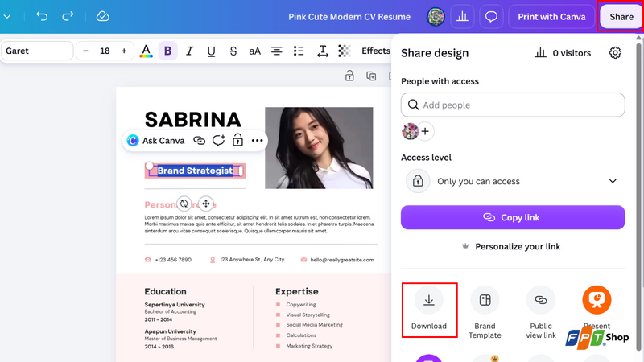Screen dimensions: 644x362
Task: Expand the Only you can access dropdown
Action: [513, 181]
